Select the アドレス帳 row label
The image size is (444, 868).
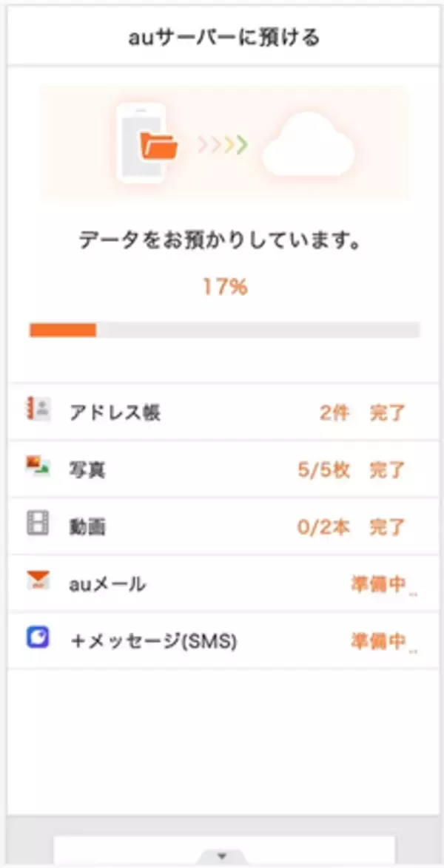tap(115, 413)
